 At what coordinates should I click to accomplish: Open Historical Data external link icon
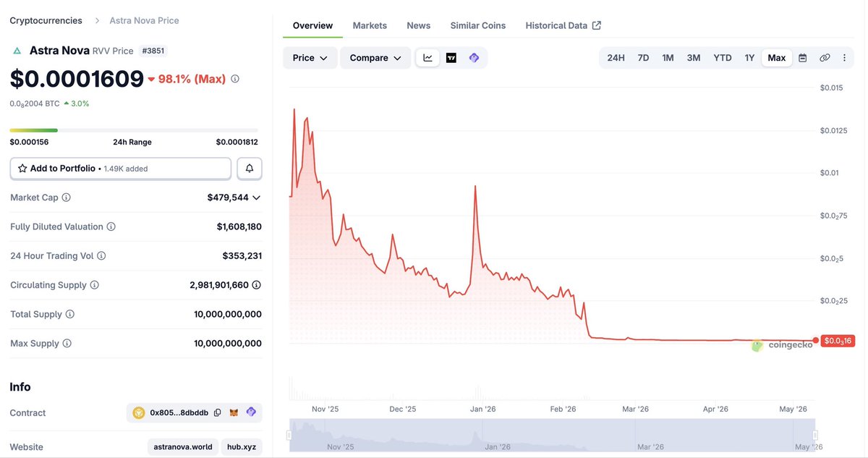(597, 25)
